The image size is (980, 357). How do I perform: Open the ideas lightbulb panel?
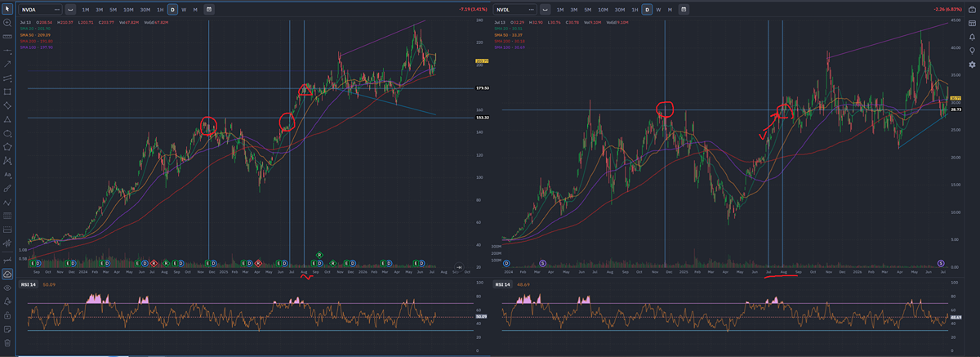click(x=972, y=51)
